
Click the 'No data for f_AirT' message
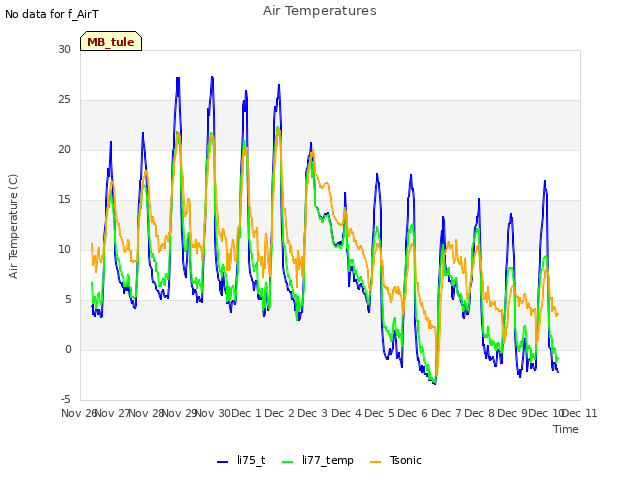click(x=52, y=14)
